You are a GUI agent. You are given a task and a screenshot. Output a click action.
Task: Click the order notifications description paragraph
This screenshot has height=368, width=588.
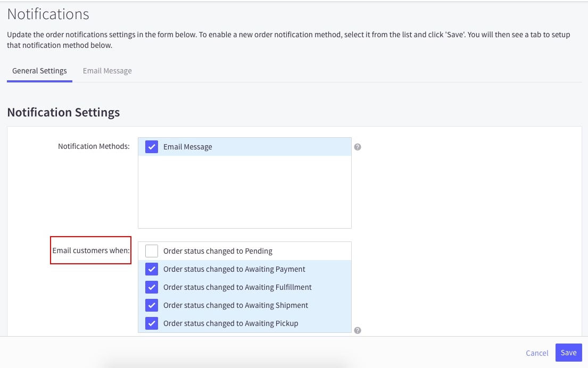point(288,40)
